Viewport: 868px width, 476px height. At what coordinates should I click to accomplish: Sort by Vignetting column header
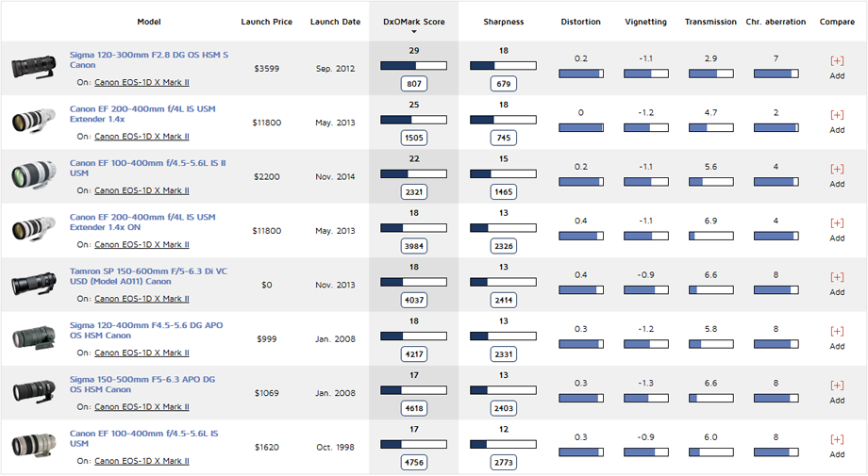[645, 22]
